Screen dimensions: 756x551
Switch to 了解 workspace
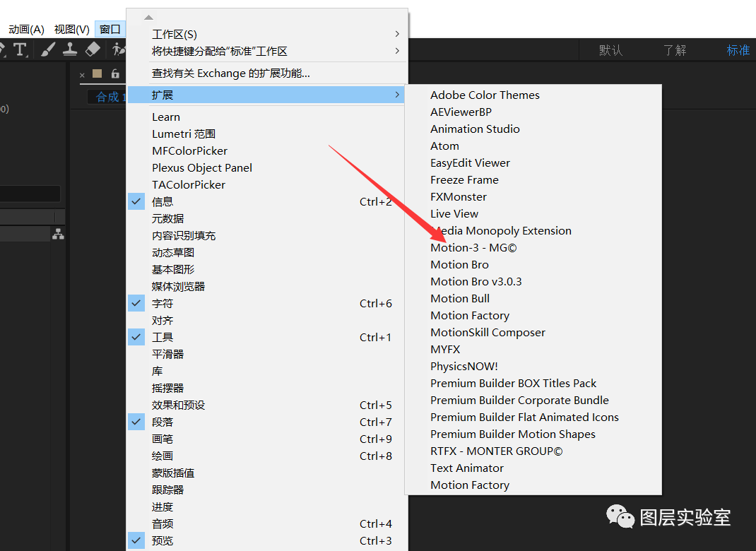pos(675,50)
